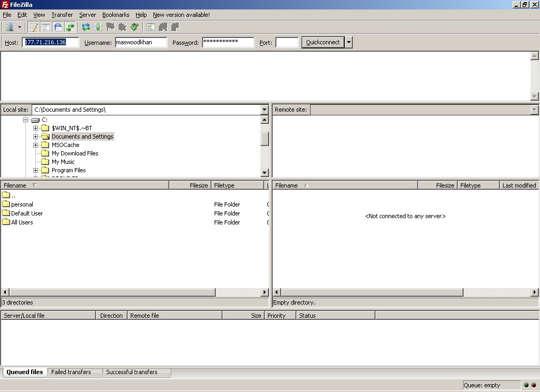This screenshot has width=540, height=392.
Task: Toggle remote directory tree display icon
Action: tap(58, 27)
